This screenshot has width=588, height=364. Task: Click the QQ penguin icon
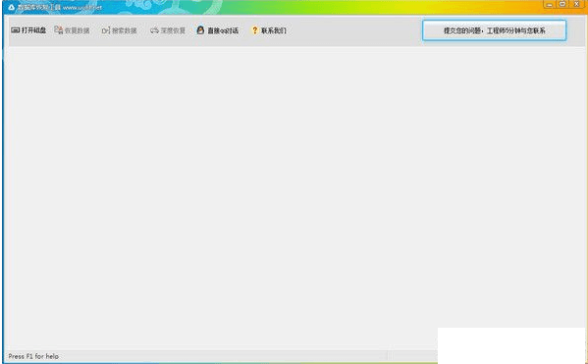click(x=200, y=30)
